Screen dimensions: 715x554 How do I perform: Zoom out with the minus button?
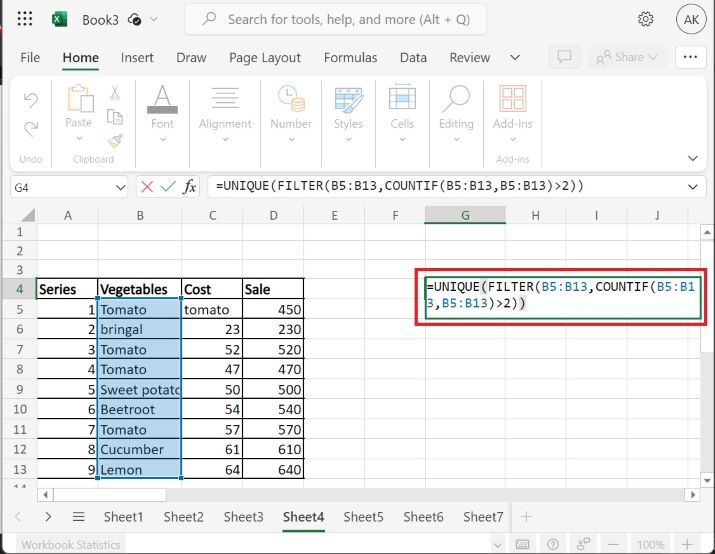tap(613, 544)
